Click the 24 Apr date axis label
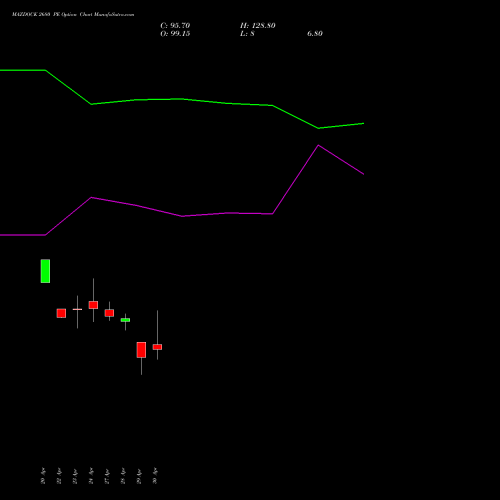This screenshot has width=500, height=500. pyautogui.click(x=91, y=476)
